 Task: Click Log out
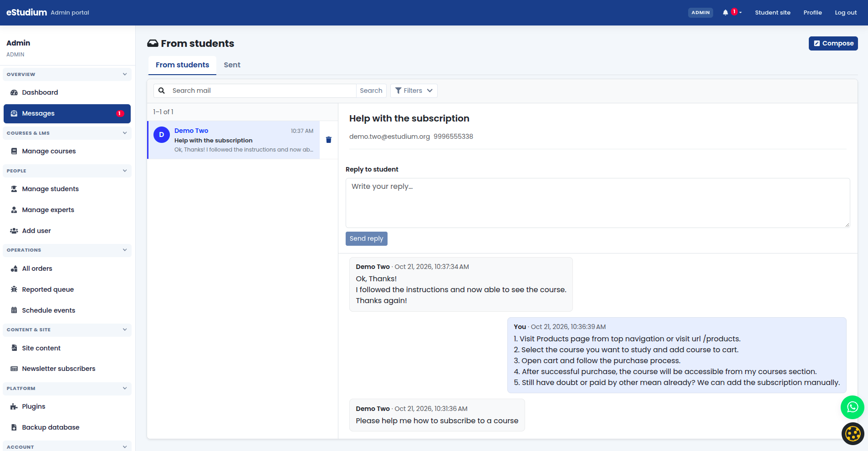pos(846,13)
